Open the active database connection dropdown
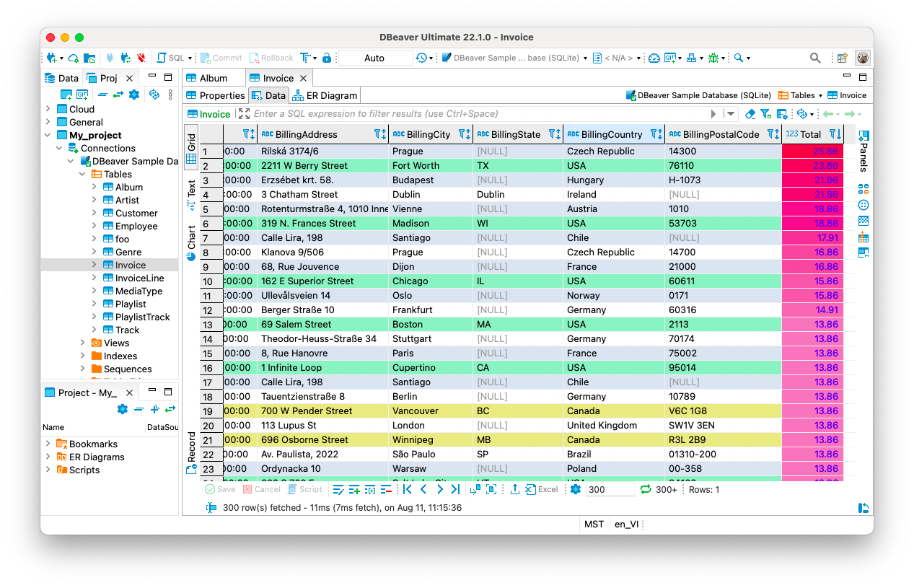 click(514, 58)
